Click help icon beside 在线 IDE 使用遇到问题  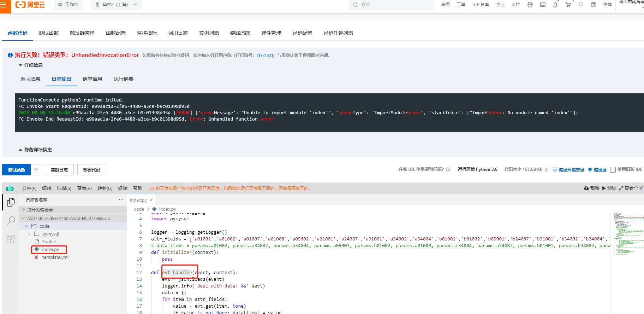(x=448, y=169)
